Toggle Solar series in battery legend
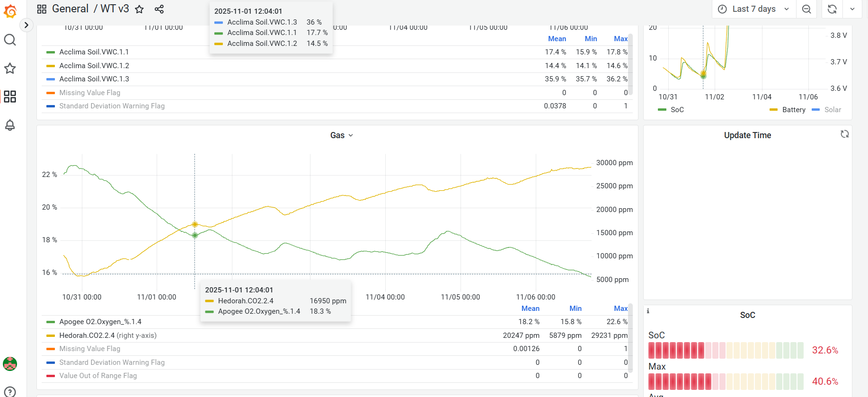The width and height of the screenshot is (868, 397). pyautogui.click(x=833, y=110)
